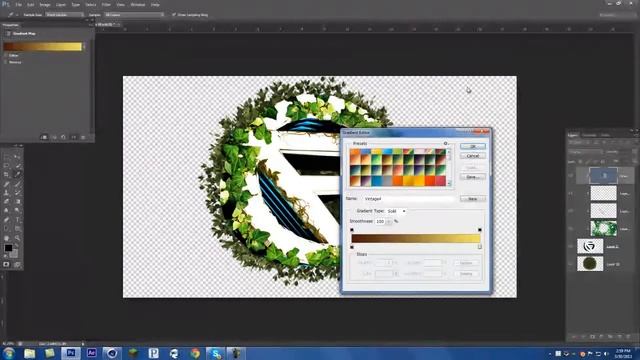The height and width of the screenshot is (360, 640).
Task: Open workspace switcher dropdown
Action: tap(617, 15)
